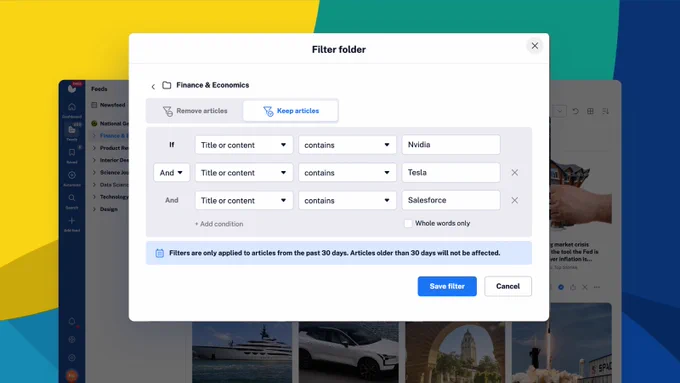This screenshot has height=383, width=680.
Task: Select the Keep articles tab
Action: 291,111
